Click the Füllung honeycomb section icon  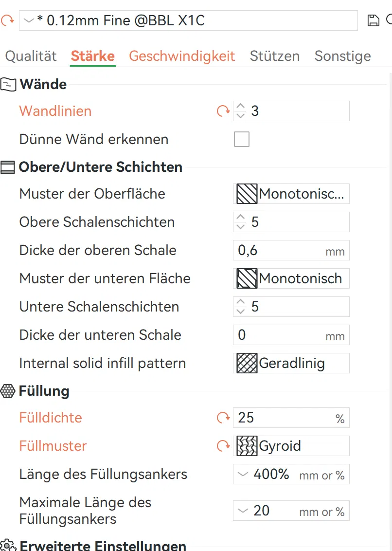pos(8,391)
